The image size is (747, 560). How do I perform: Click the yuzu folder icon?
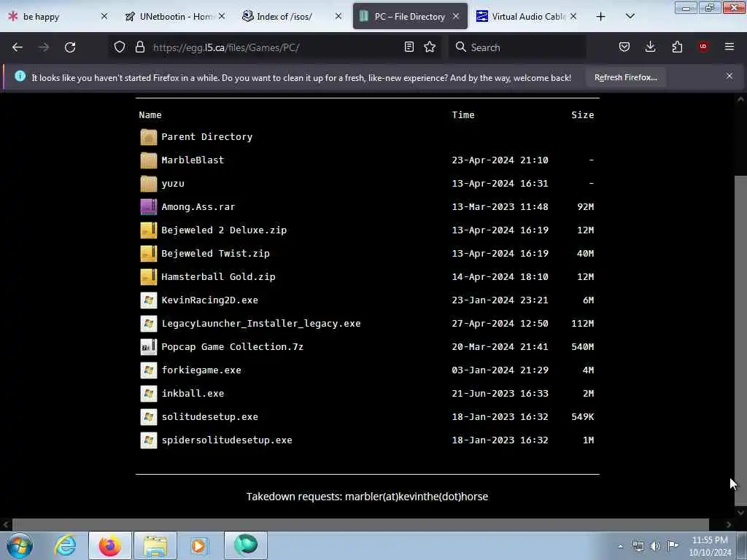pyautogui.click(x=149, y=183)
